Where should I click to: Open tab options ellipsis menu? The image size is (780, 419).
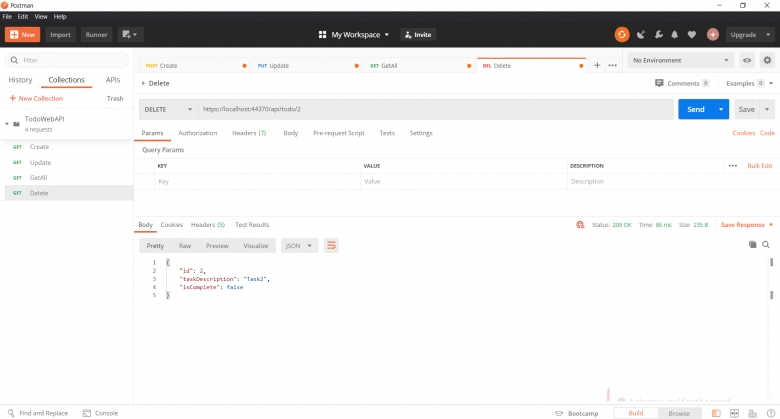(x=612, y=65)
